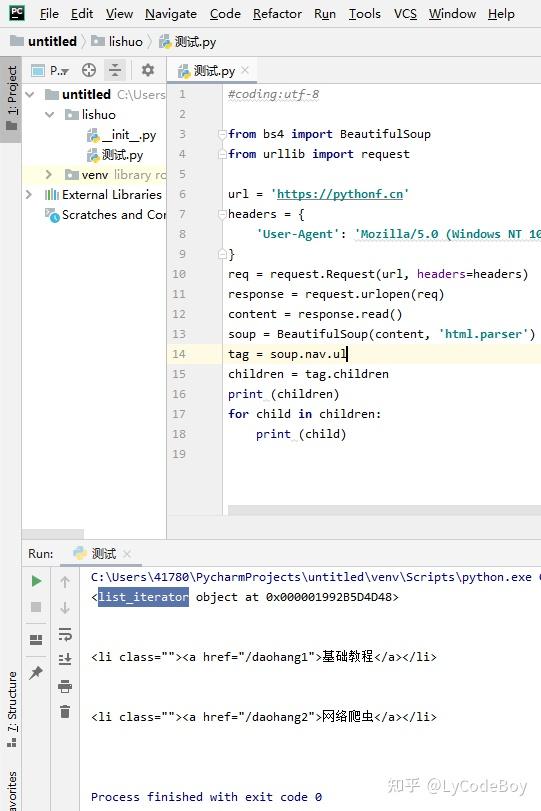Open Project panel settings gear

(x=148, y=70)
